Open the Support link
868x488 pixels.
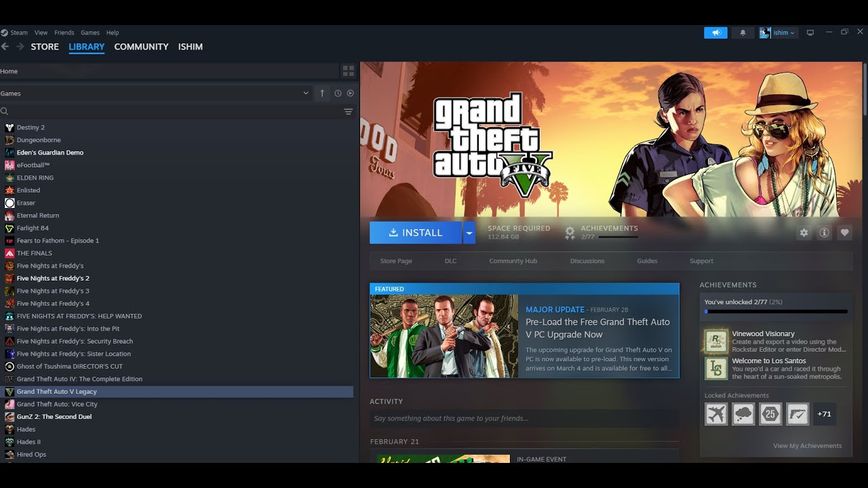click(702, 261)
